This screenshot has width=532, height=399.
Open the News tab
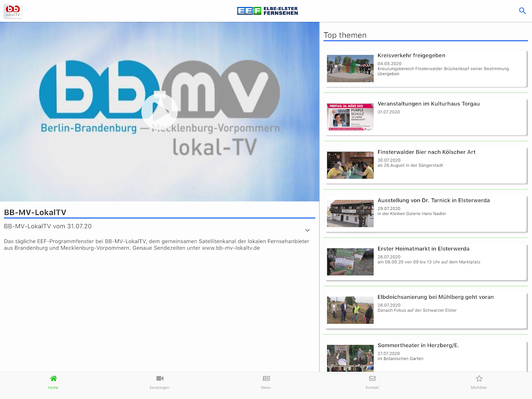(266, 382)
